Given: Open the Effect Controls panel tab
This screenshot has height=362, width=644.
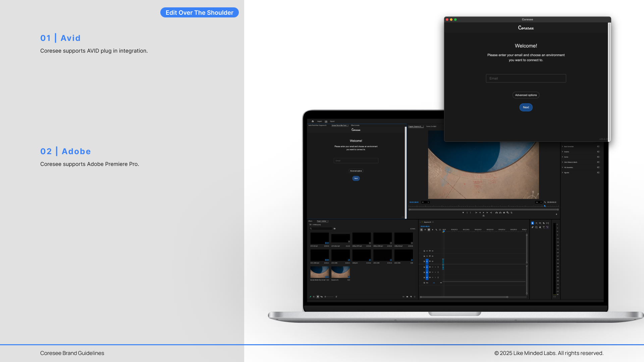Looking at the screenshot, I should pyautogui.click(x=355, y=125).
